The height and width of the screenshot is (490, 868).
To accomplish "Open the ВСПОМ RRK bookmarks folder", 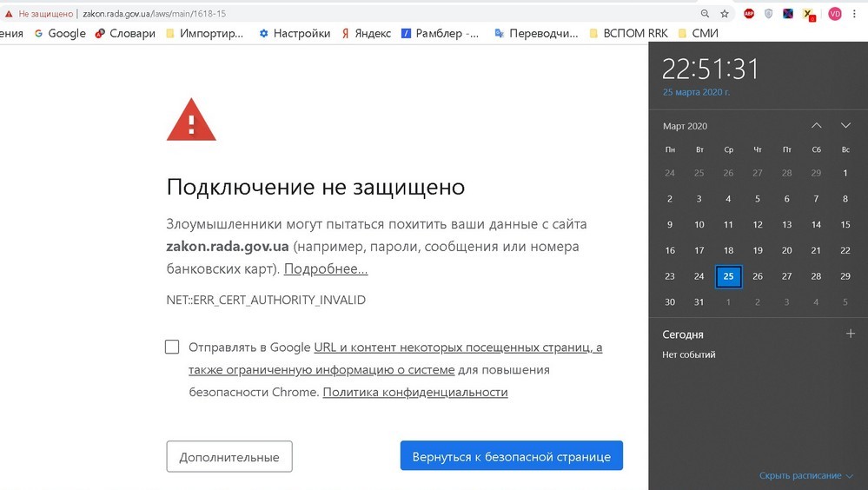I will click(x=628, y=33).
